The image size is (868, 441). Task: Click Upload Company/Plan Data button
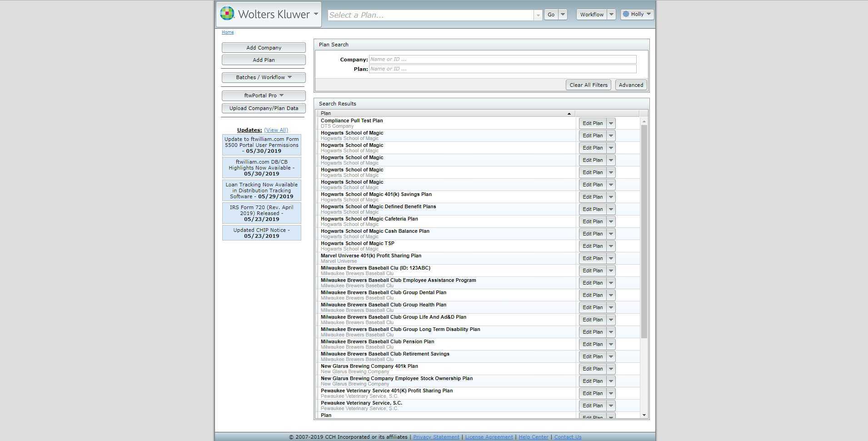pos(264,108)
